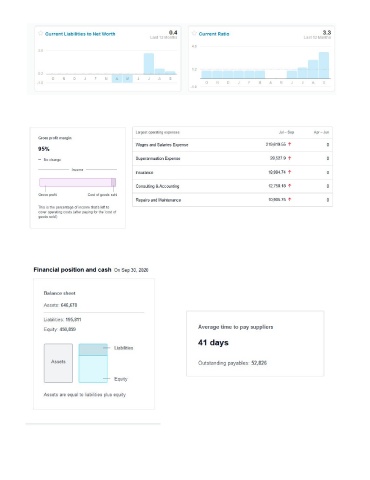Open Current Liabilities to Net Worth title link
Image resolution: width=370 pixels, height=480 pixels.
point(80,34)
